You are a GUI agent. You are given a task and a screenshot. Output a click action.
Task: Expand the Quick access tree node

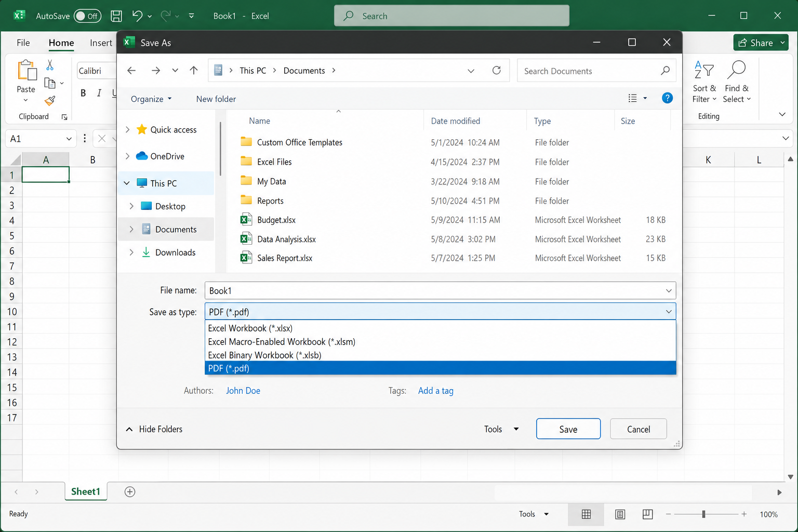128,129
